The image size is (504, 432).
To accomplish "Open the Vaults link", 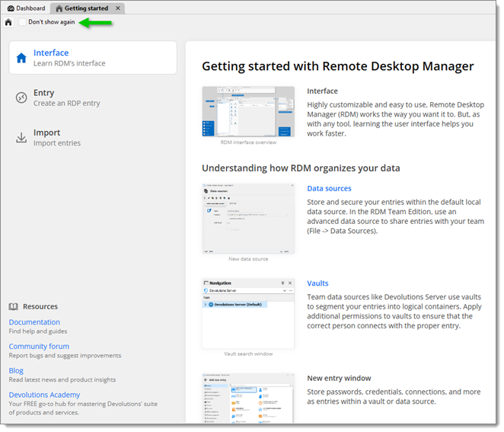I will pos(317,283).
